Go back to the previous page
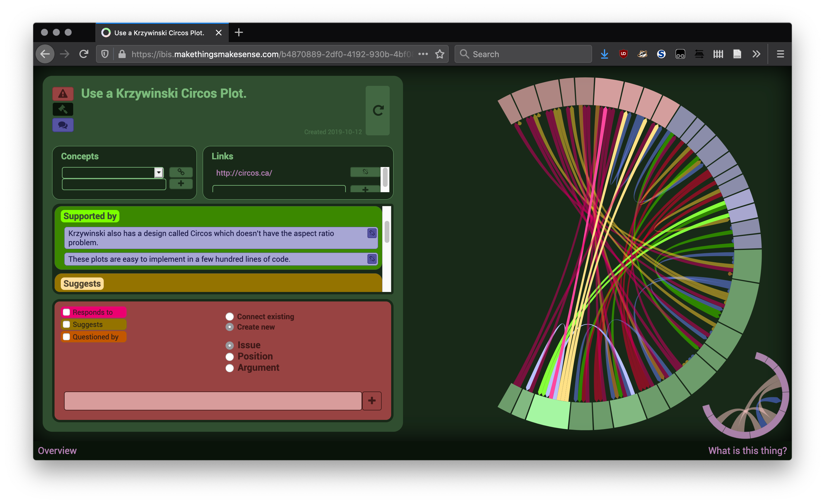This screenshot has width=825, height=504. [45, 54]
